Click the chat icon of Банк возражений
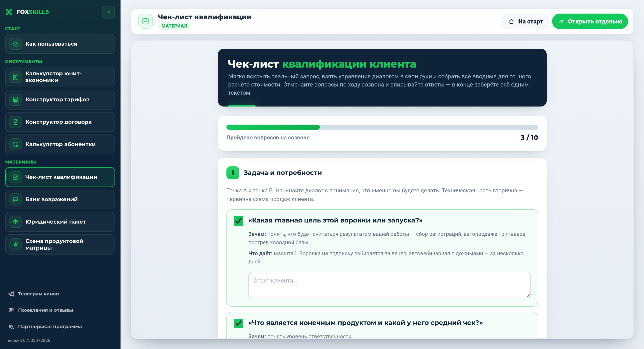 pyautogui.click(x=15, y=199)
